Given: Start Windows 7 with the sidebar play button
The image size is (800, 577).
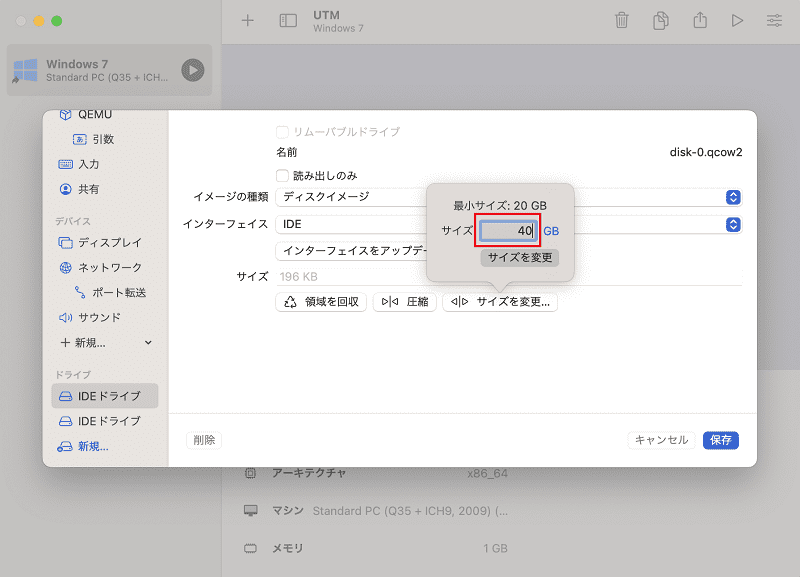Looking at the screenshot, I should (193, 70).
